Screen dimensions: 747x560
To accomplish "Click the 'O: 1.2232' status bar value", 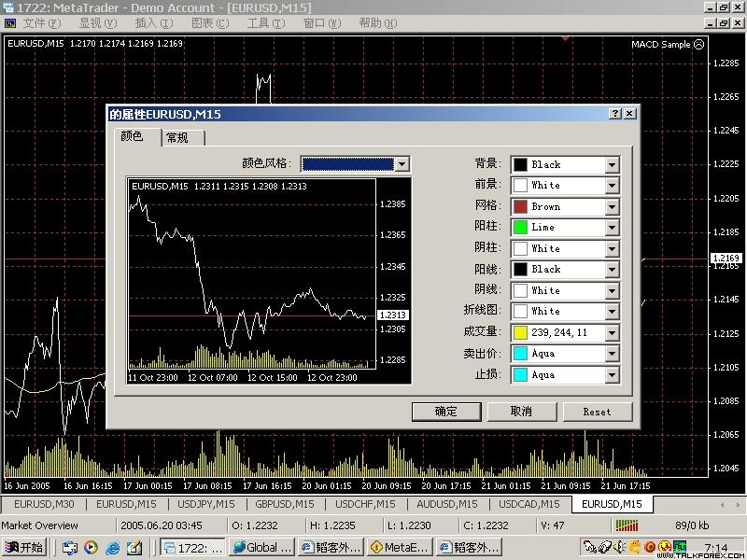I will (255, 525).
